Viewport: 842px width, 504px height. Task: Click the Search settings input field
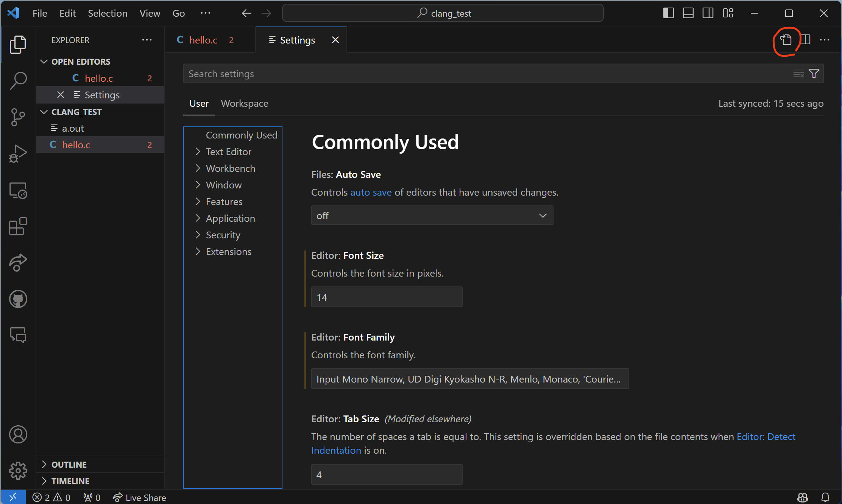tap(485, 74)
